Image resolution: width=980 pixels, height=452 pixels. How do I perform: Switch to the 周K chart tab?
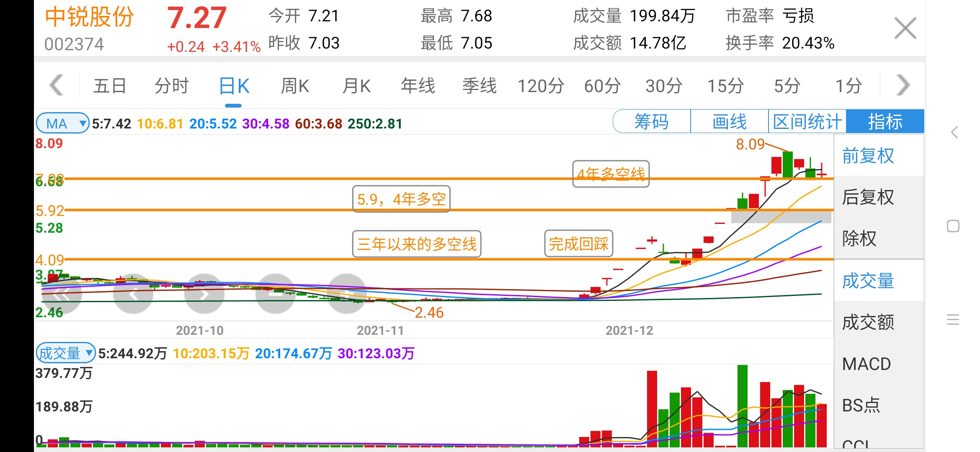[x=295, y=86]
